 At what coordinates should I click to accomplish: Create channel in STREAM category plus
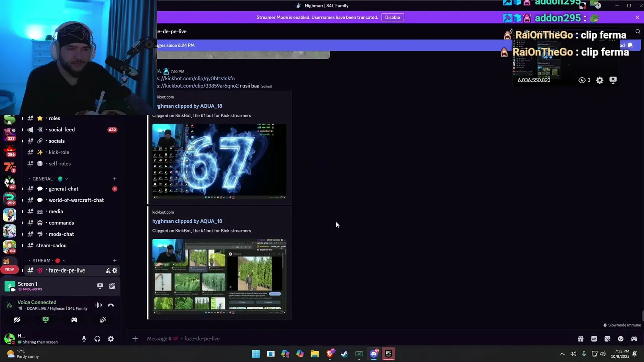(x=115, y=261)
